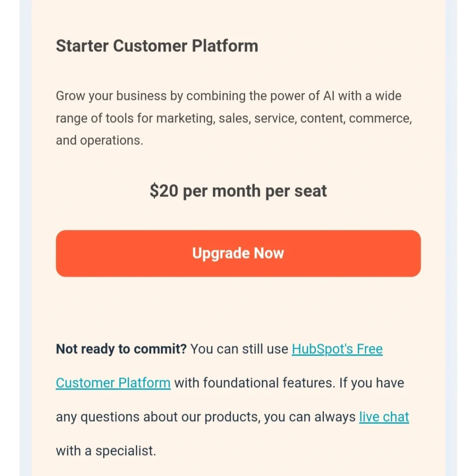The width and height of the screenshot is (476, 476).
Task: Click the 'per month per seat' text
Action: click(255, 192)
